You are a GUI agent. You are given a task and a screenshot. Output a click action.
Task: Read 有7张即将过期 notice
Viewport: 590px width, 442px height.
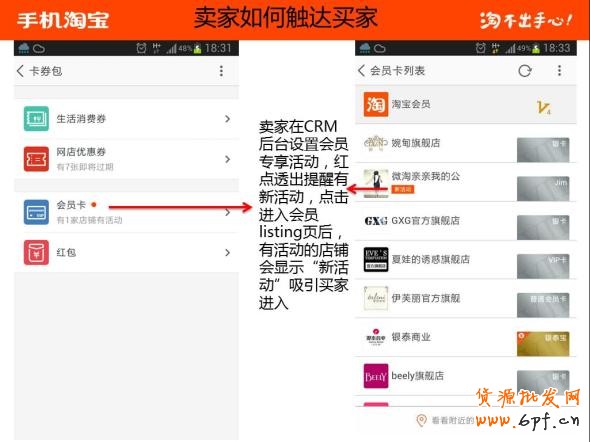point(85,167)
